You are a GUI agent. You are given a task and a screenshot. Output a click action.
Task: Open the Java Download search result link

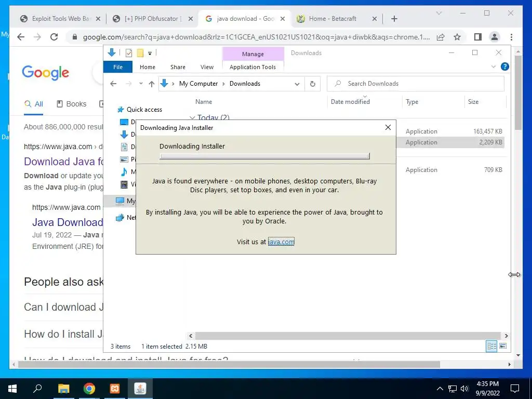pyautogui.click(x=67, y=222)
